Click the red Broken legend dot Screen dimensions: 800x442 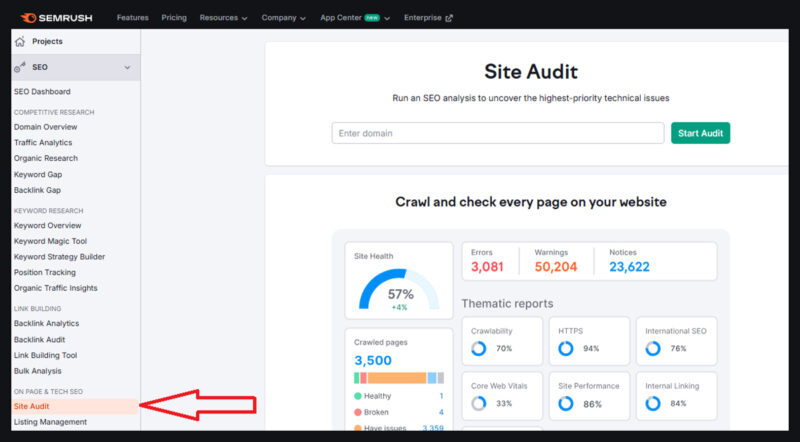coord(358,412)
